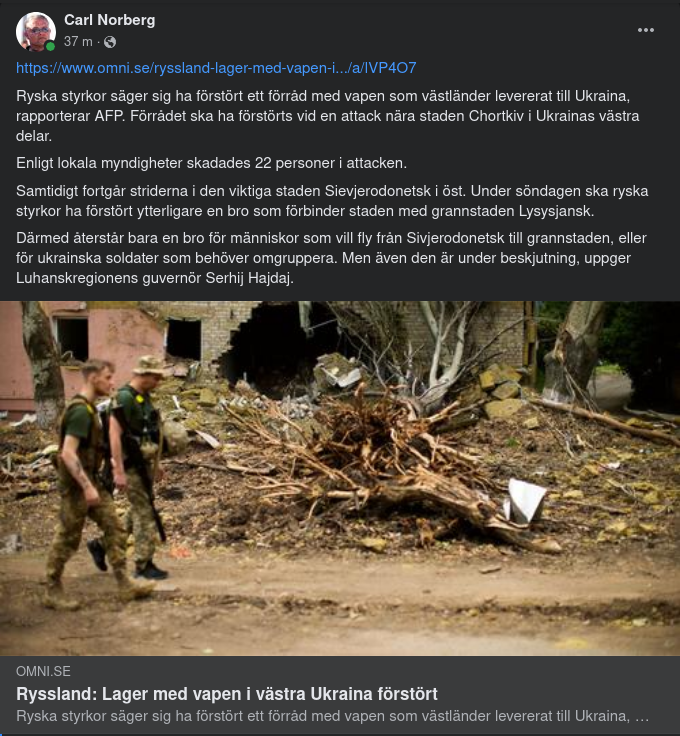The image size is (680, 736).
Task: Open headline Ryssland: Lager med vapen
Action: coord(227,694)
